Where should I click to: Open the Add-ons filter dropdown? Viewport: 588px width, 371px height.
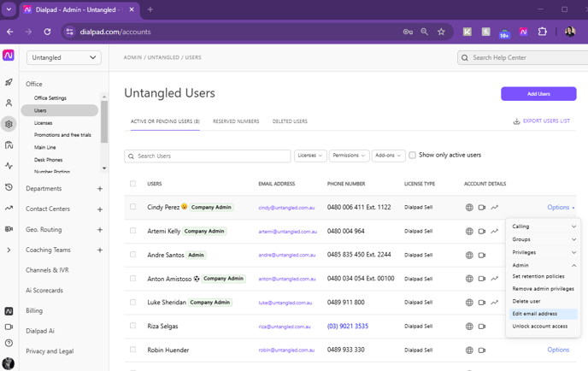click(x=388, y=156)
